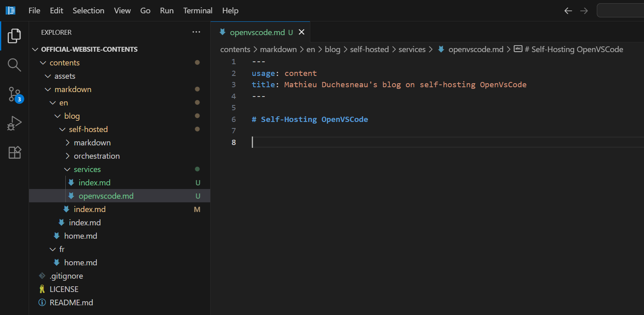This screenshot has width=644, height=315.
Task: Expand the orchestration folder chevron
Action: coord(67,156)
